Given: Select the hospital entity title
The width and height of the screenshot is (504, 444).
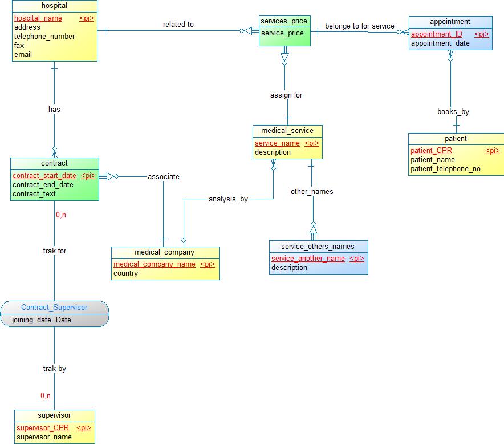Looking at the screenshot, I should tap(54, 6).
